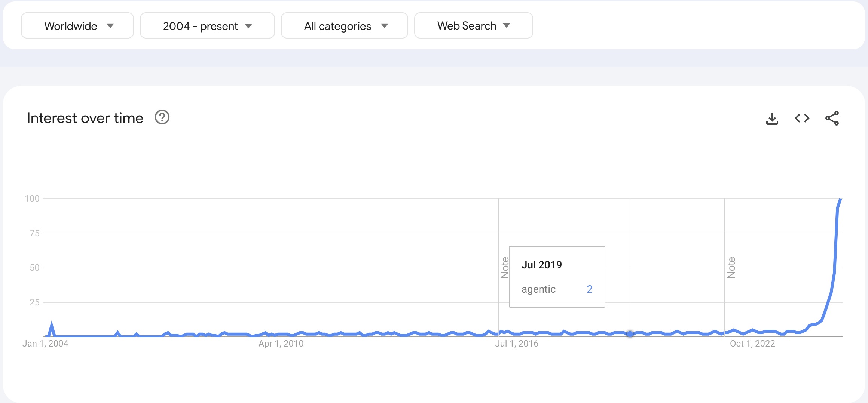Download the chart data as CSV
This screenshot has height=403, width=868.
point(772,119)
